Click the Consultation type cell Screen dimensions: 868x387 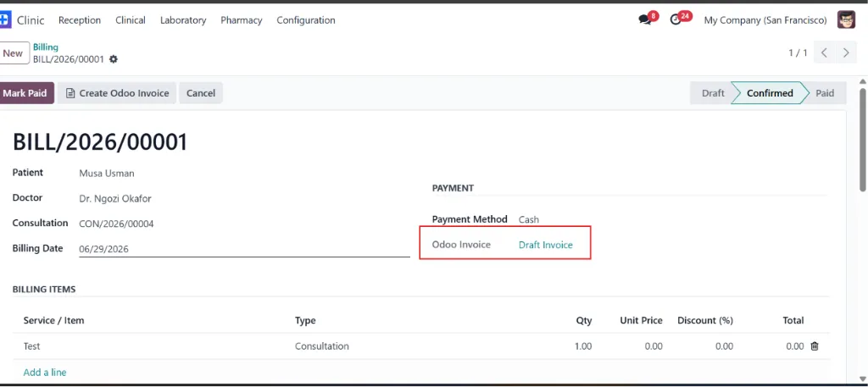(x=321, y=346)
